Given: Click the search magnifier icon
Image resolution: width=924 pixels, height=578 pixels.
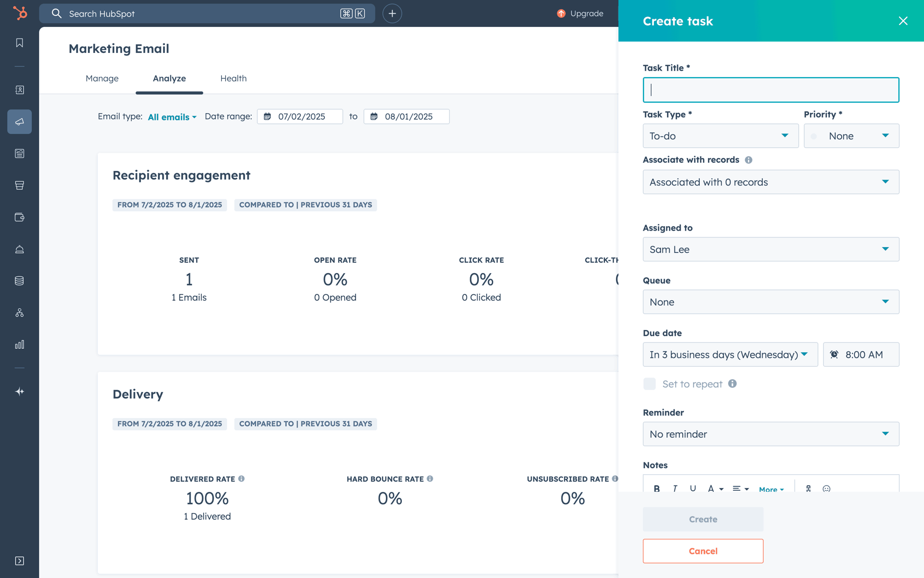Looking at the screenshot, I should pyautogui.click(x=57, y=13).
